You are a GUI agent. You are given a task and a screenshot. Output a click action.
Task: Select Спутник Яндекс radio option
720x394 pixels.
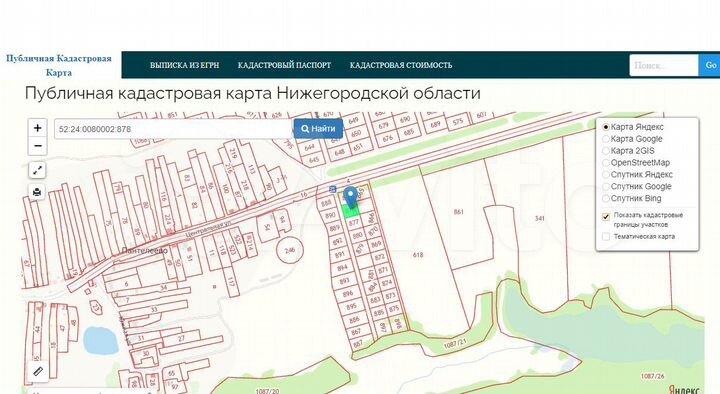point(606,174)
